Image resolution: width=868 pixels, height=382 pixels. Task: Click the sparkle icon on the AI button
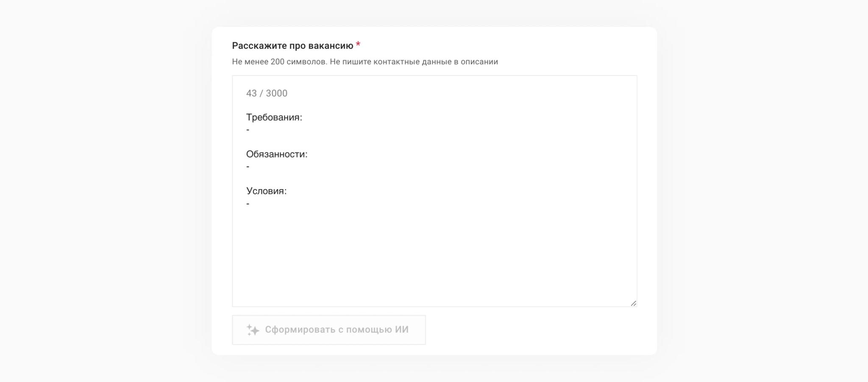tap(253, 330)
